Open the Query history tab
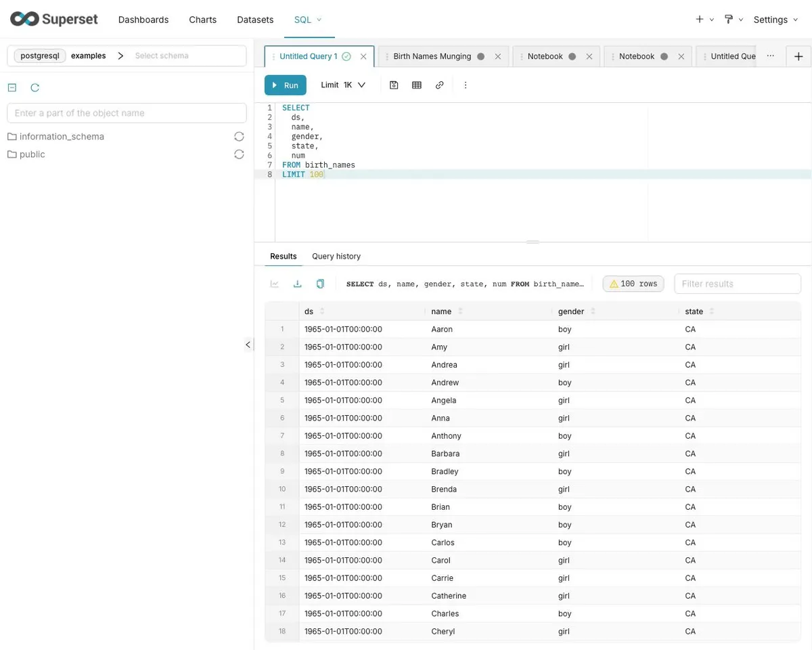812x650 pixels. 336,256
